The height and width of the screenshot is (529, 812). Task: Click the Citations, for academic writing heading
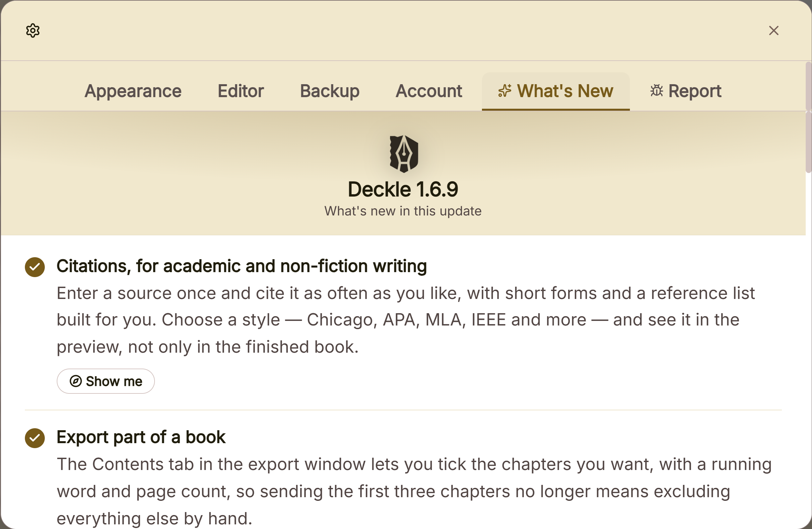coord(241,266)
